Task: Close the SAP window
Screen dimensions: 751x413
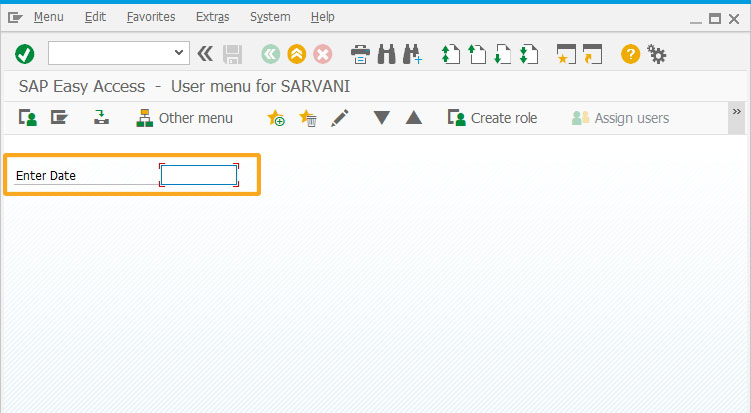Action: [734, 19]
